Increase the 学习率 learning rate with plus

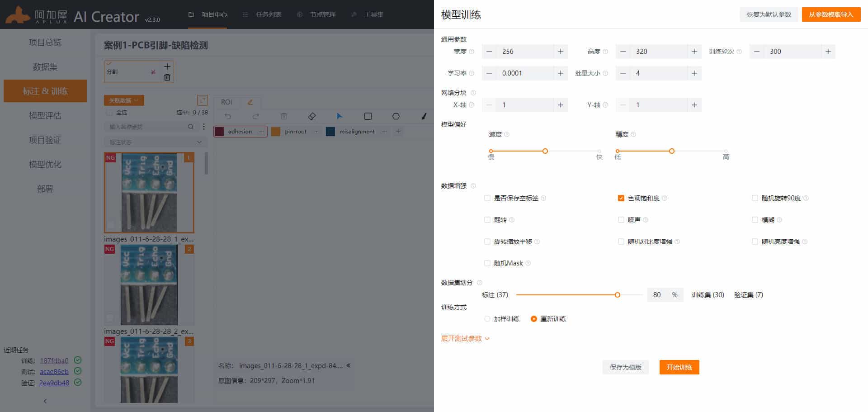pos(560,73)
